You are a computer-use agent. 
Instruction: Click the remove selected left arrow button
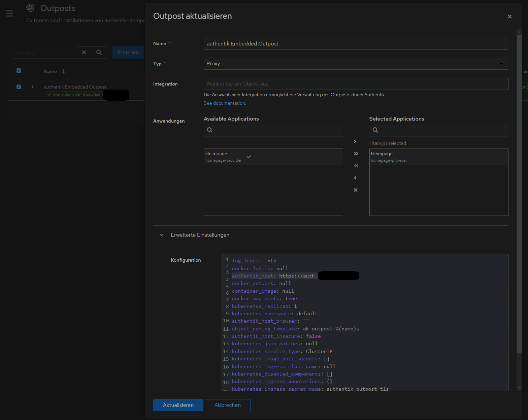pos(355,178)
